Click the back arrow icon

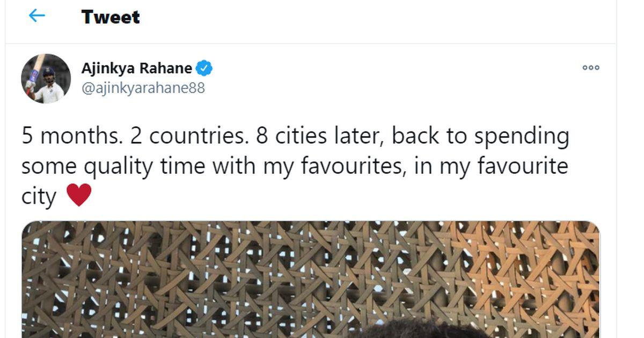pyautogui.click(x=36, y=16)
